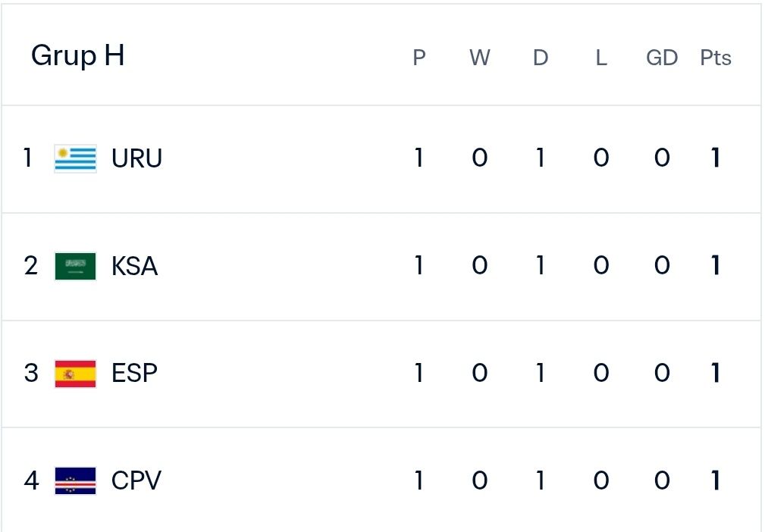Open the URU team link
The height and width of the screenshot is (532, 765).
point(136,158)
